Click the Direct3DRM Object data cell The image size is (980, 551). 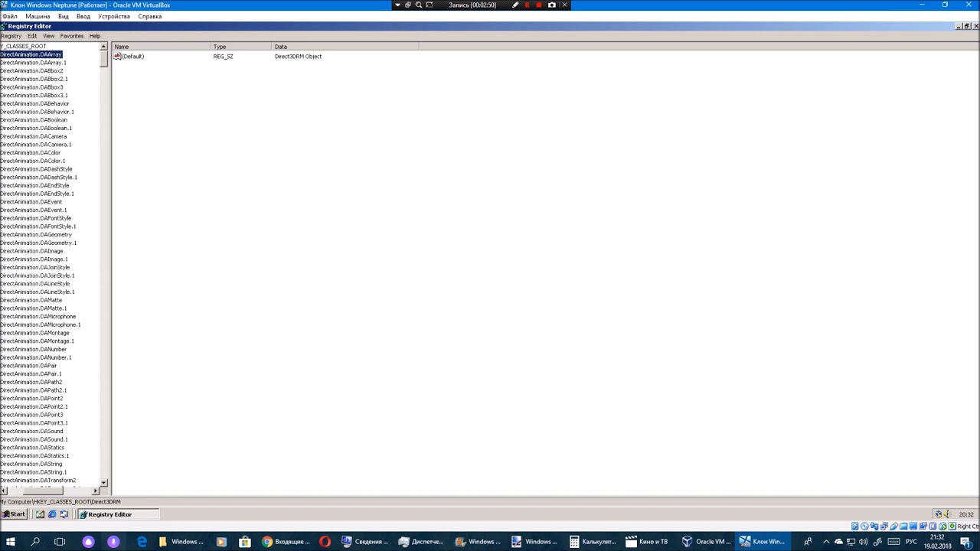(298, 57)
